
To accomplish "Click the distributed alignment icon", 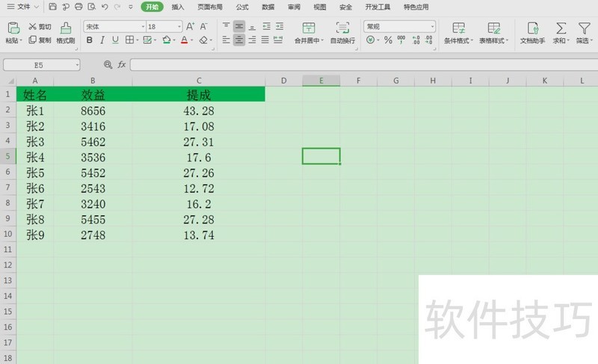I will click(x=278, y=40).
